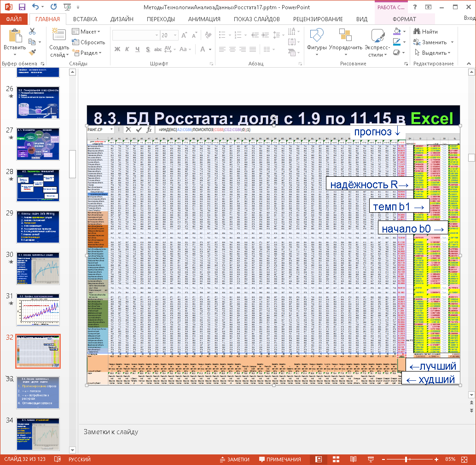Click the Сбросить reset button
The image size is (476, 465).
[x=88, y=42]
